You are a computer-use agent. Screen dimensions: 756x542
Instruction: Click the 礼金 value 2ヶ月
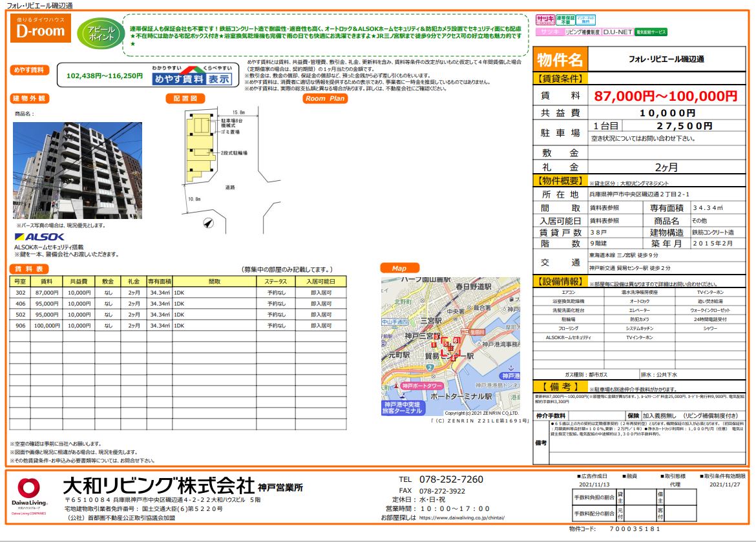[x=666, y=167]
